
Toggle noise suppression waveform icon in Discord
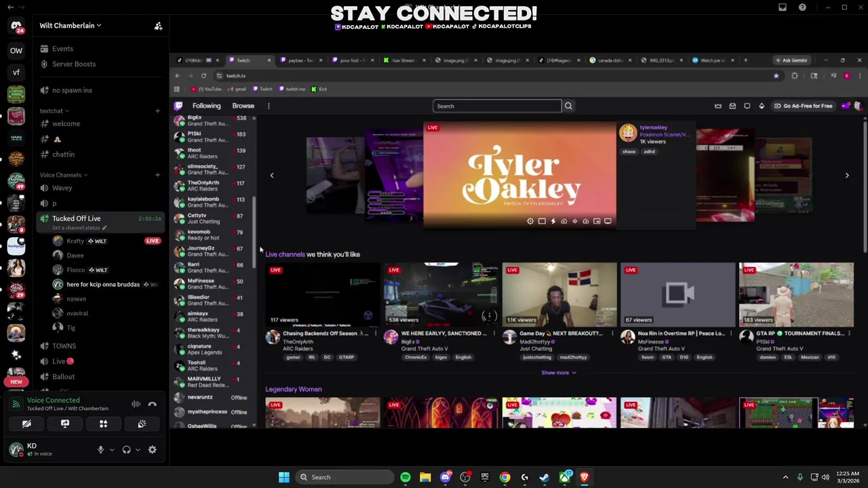[136, 404]
